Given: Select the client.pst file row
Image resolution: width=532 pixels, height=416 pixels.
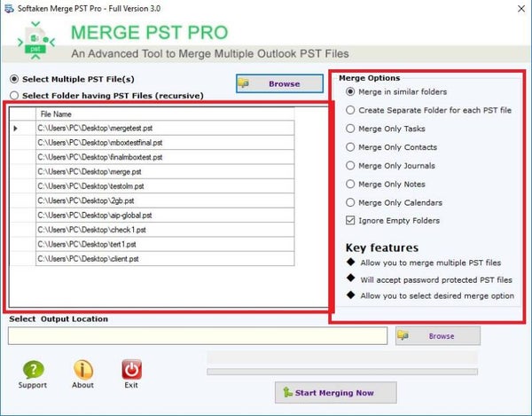Looking at the screenshot, I should 165,259.
